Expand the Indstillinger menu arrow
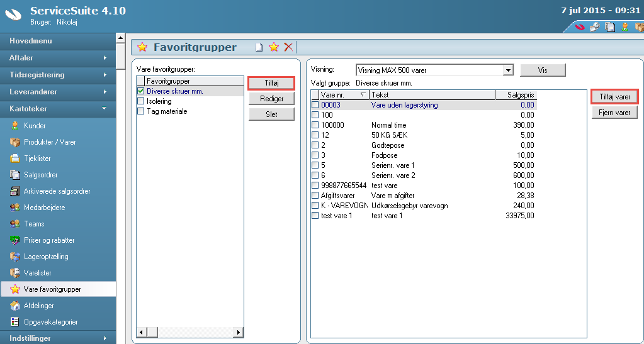Viewport: 644px width, 344px height. tap(105, 338)
